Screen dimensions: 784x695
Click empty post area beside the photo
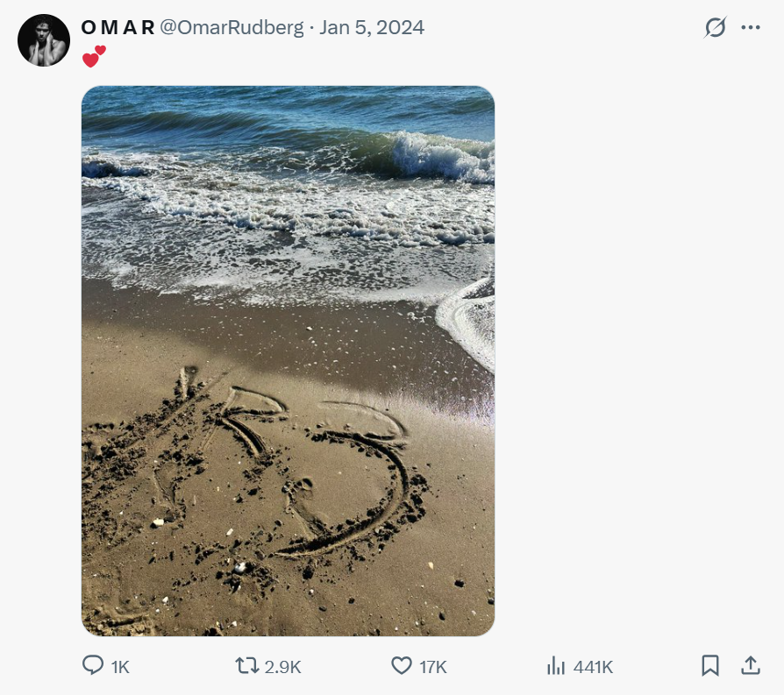631,351
